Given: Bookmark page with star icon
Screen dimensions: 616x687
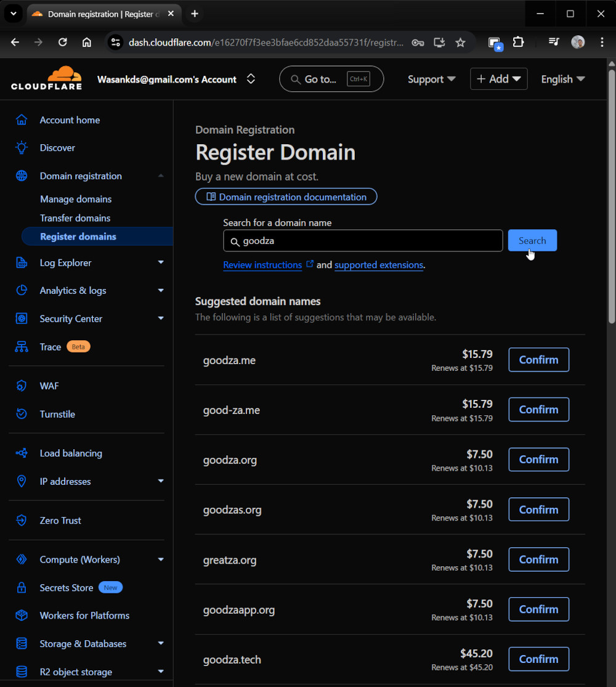Looking at the screenshot, I should click(x=460, y=43).
